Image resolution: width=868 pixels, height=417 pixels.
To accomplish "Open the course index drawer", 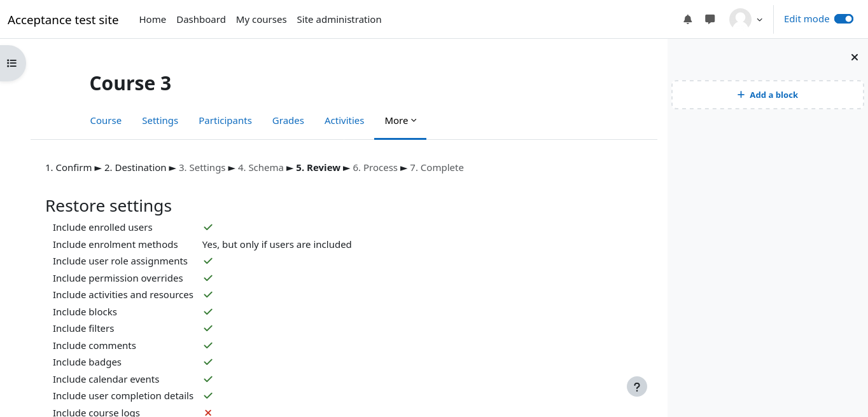I will click(12, 63).
